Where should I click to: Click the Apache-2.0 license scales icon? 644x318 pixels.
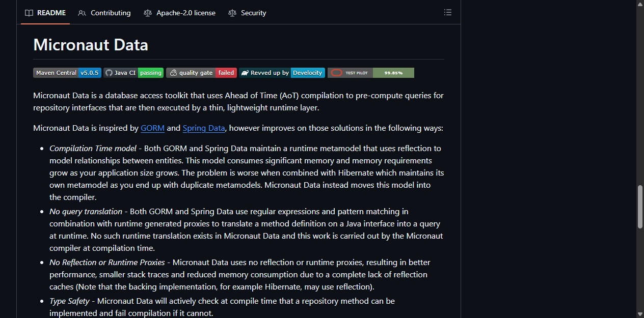148,13
